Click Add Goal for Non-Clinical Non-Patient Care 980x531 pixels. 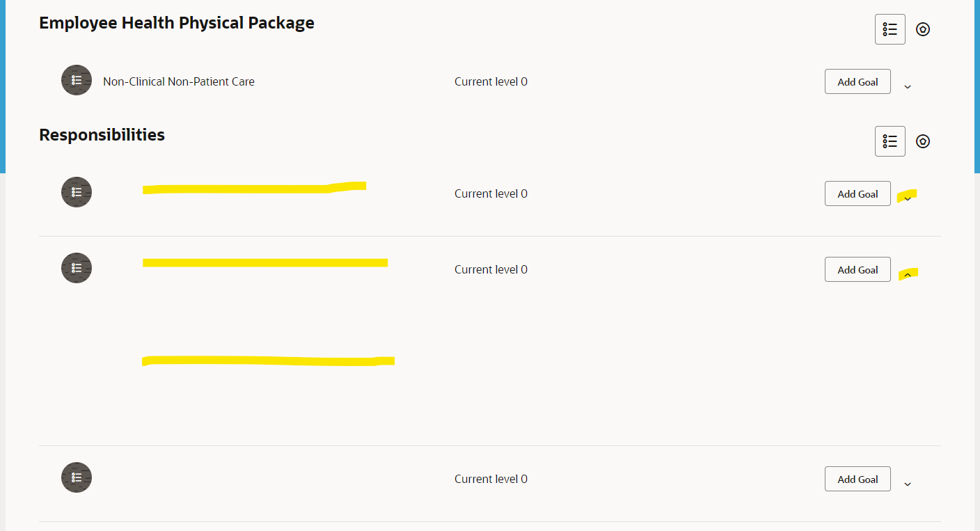(857, 81)
